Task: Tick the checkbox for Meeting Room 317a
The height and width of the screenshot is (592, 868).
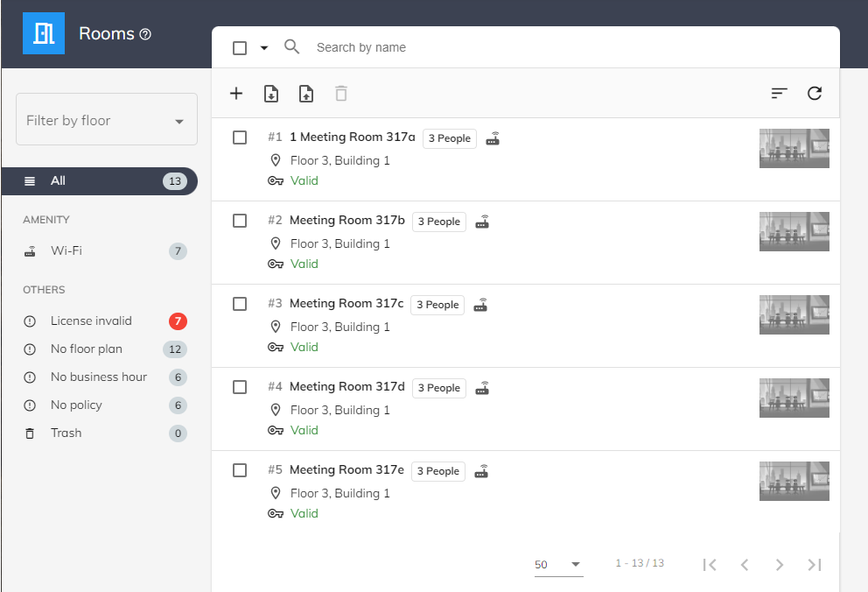Action: click(240, 137)
